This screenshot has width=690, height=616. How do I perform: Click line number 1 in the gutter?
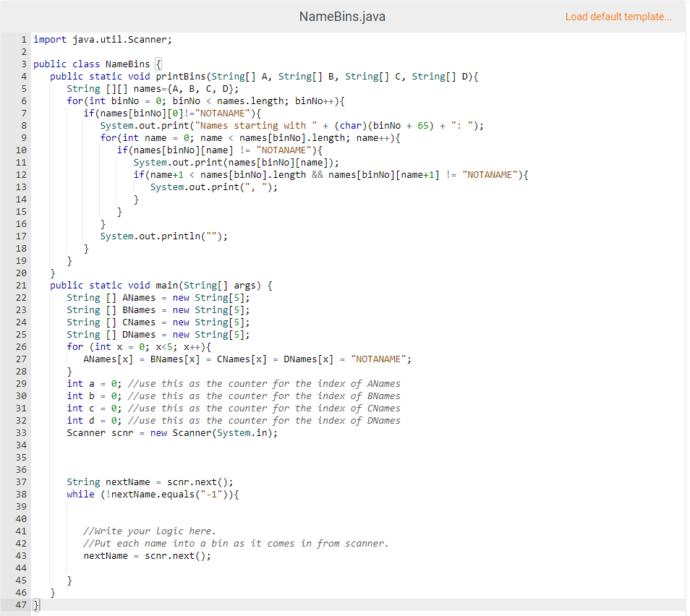23,39
